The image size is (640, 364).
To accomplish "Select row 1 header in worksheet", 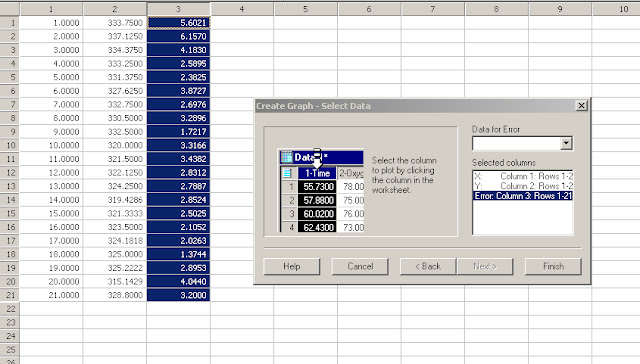I will 10,23.
